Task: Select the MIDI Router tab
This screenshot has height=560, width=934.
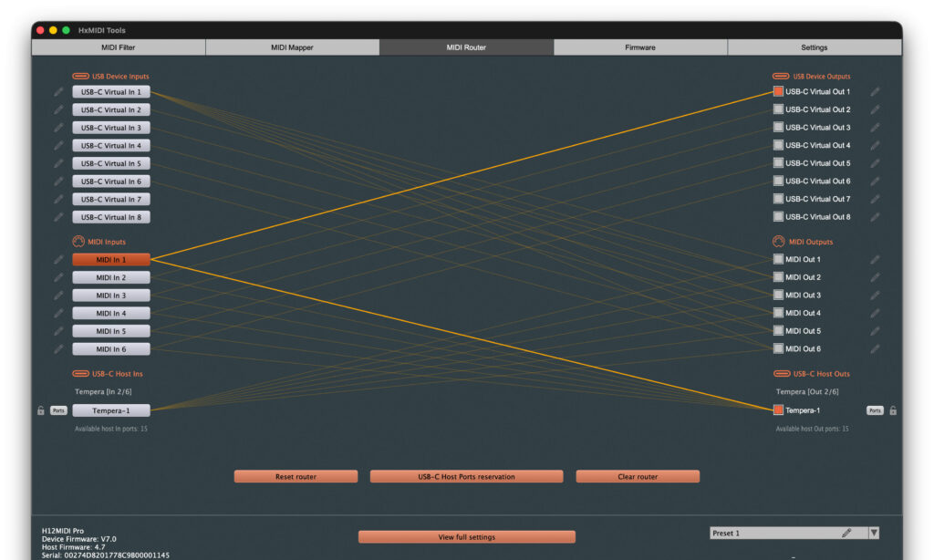Action: click(x=466, y=47)
